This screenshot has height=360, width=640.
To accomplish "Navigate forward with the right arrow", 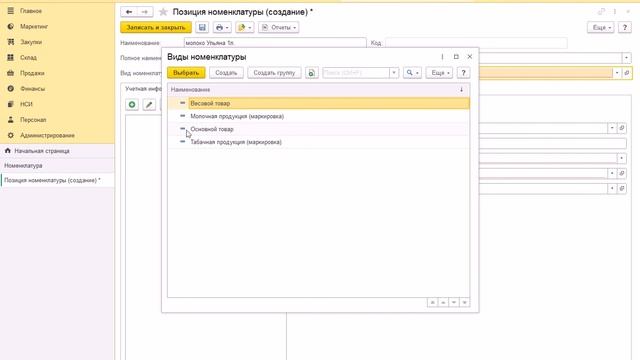I will (145, 12).
